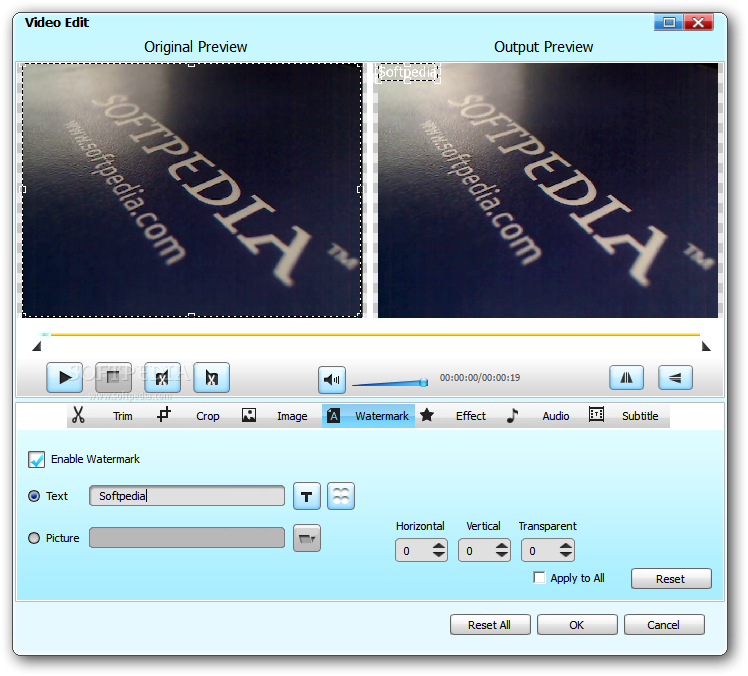Check the Apply to All checkbox
748x676 pixels.
[x=539, y=578]
